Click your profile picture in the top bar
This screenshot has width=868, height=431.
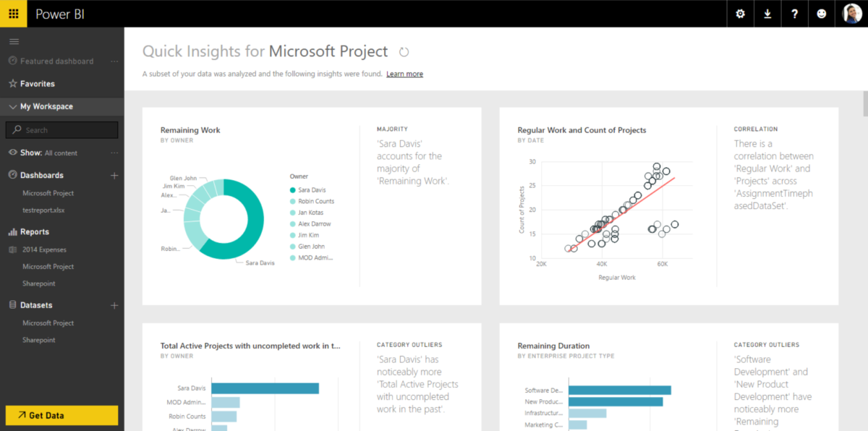(852, 14)
